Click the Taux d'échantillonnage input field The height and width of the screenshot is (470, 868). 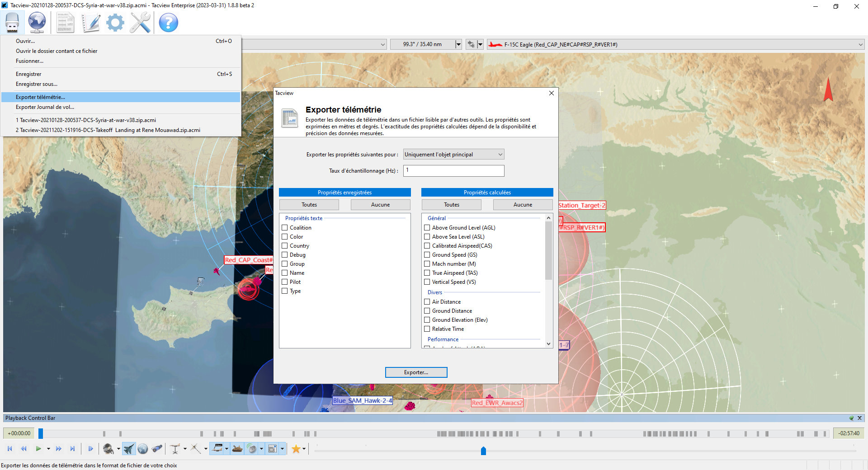tap(453, 170)
